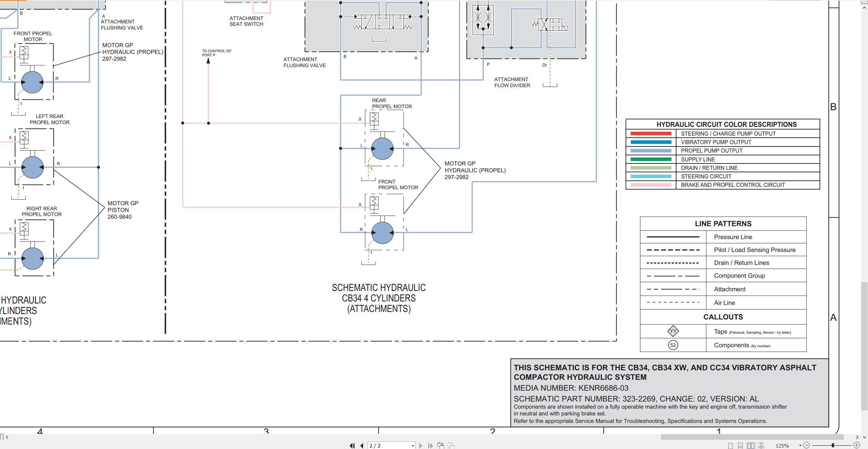Jump to the last page
Screen dimensions: 868x449
[430, 446]
